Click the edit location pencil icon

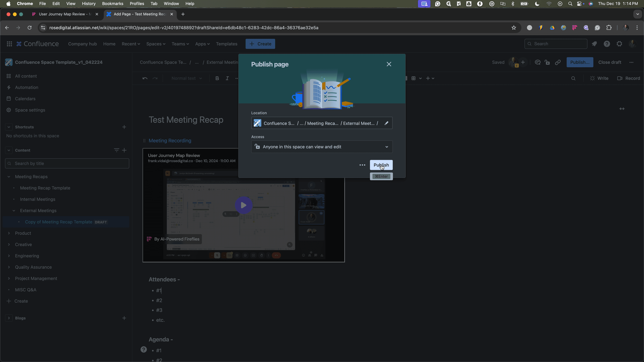coord(387,123)
